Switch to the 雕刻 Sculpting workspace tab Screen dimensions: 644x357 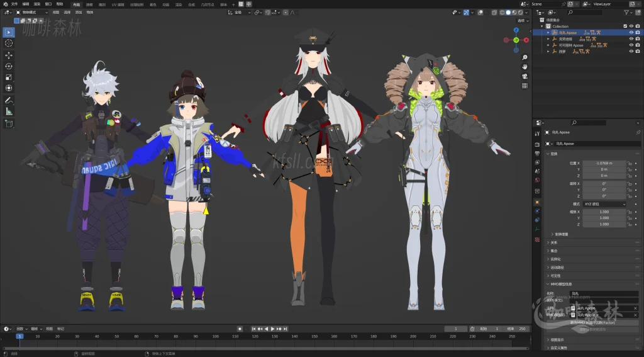coord(102,4)
